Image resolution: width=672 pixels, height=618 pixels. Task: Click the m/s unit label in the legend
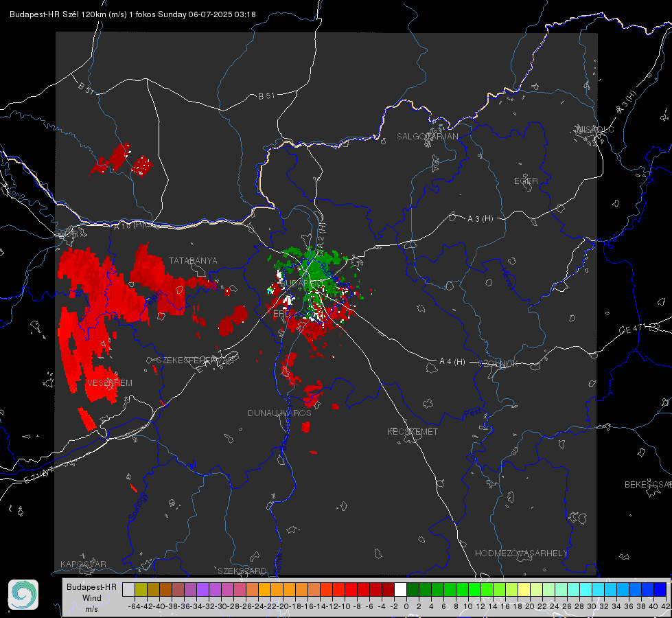coord(92,609)
